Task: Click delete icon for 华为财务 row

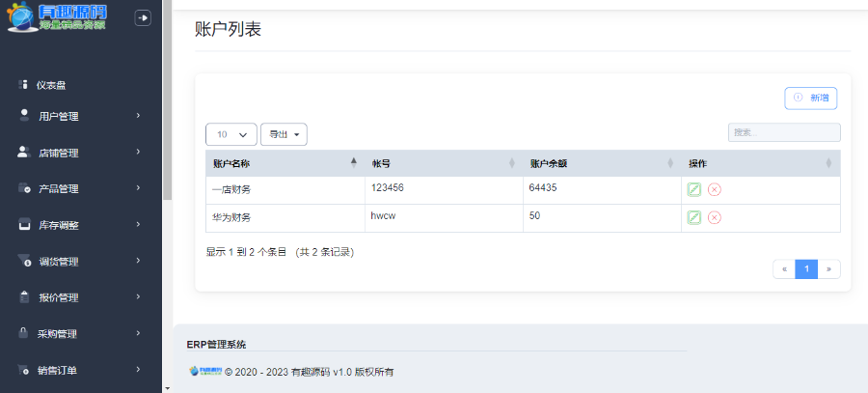Action: click(715, 217)
